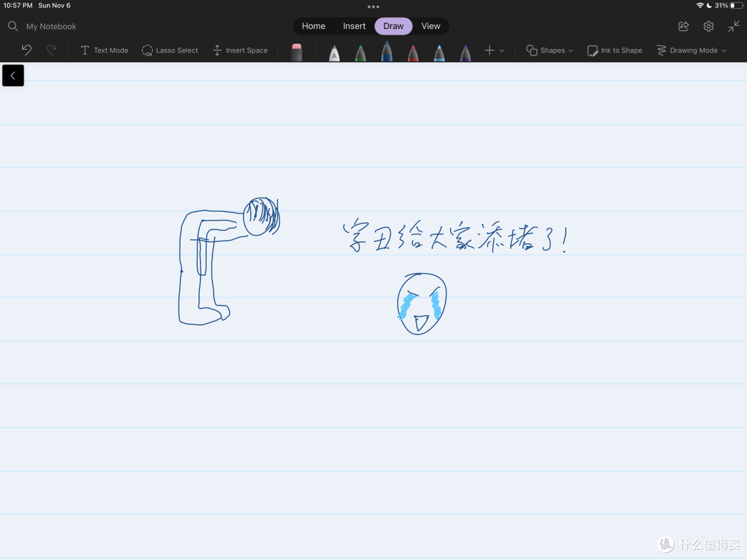
Task: Toggle Ink to Shape
Action: pyautogui.click(x=615, y=50)
